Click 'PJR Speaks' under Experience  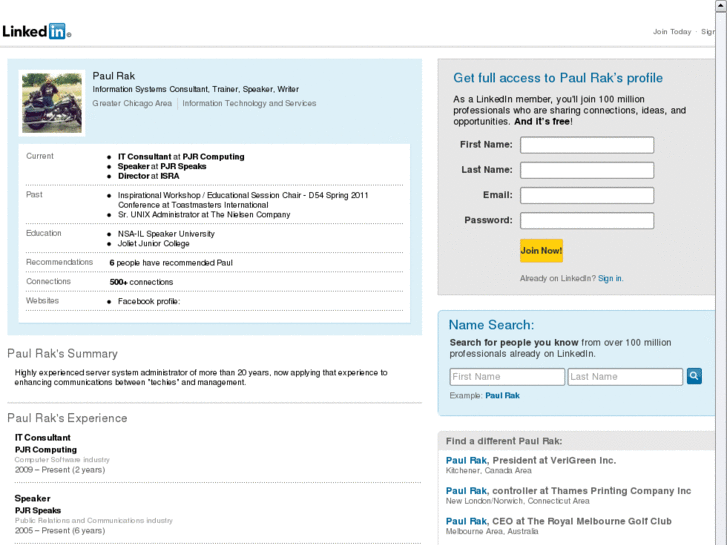(38, 511)
